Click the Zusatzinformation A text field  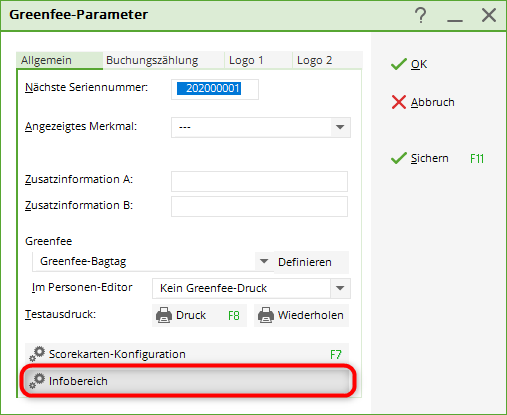[259, 181]
